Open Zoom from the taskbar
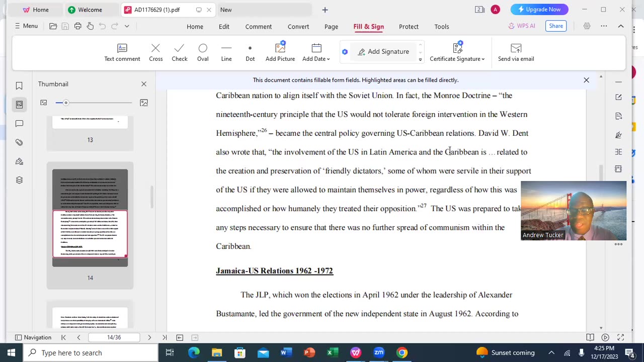644x362 pixels. (379, 353)
